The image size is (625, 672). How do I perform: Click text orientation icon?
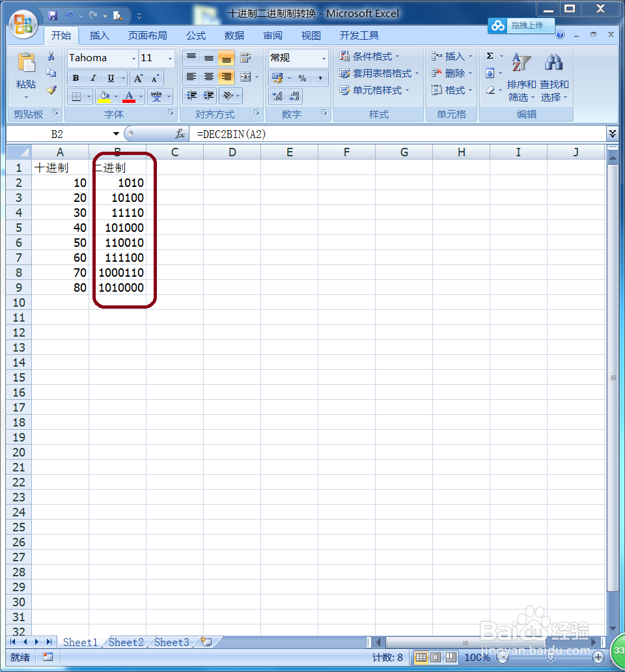(x=228, y=96)
